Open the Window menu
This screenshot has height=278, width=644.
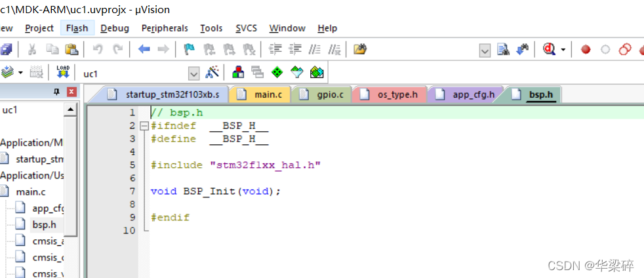(x=287, y=28)
